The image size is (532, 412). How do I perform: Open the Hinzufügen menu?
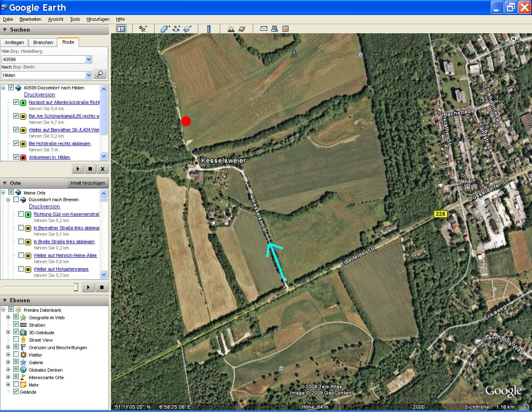point(98,19)
